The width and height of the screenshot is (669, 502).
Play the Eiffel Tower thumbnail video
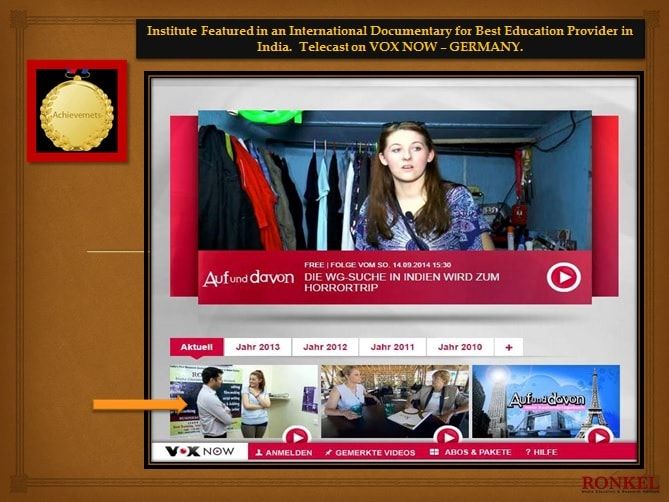point(599,437)
